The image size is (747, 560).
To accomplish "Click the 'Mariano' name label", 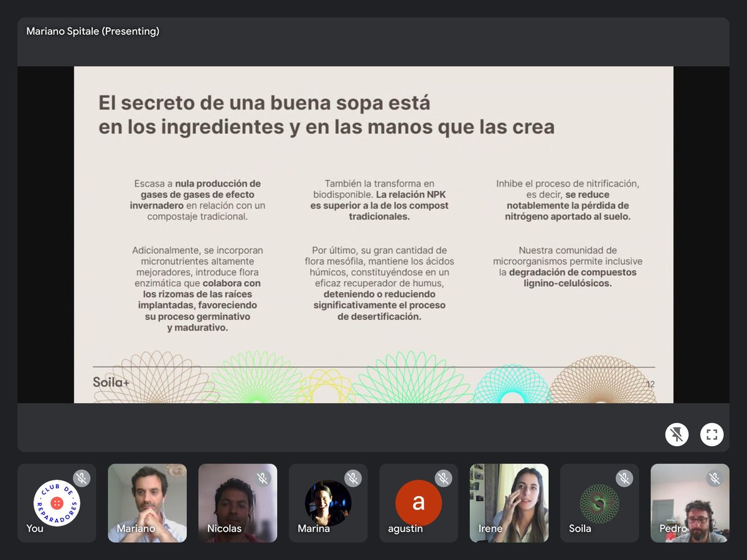I will 136,528.
